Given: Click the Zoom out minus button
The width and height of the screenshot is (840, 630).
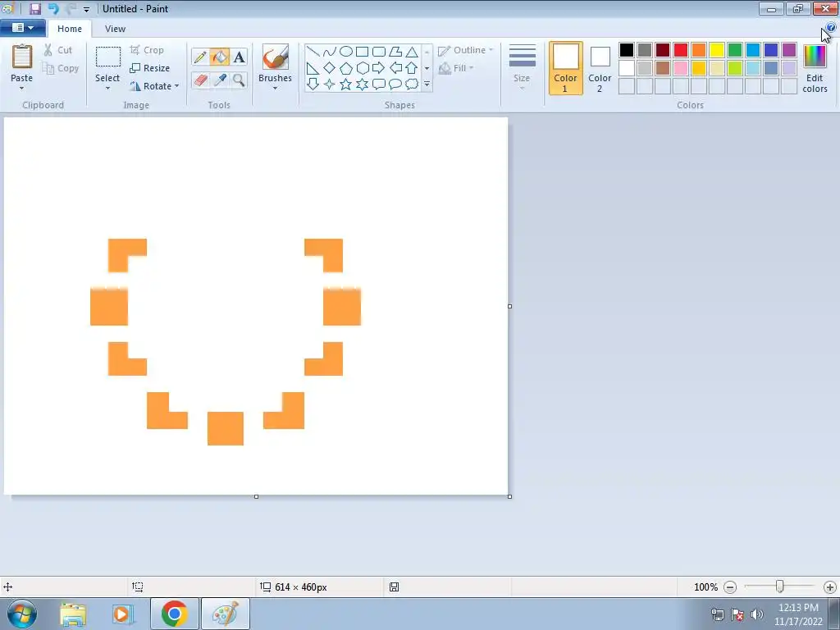Looking at the screenshot, I should (x=730, y=587).
